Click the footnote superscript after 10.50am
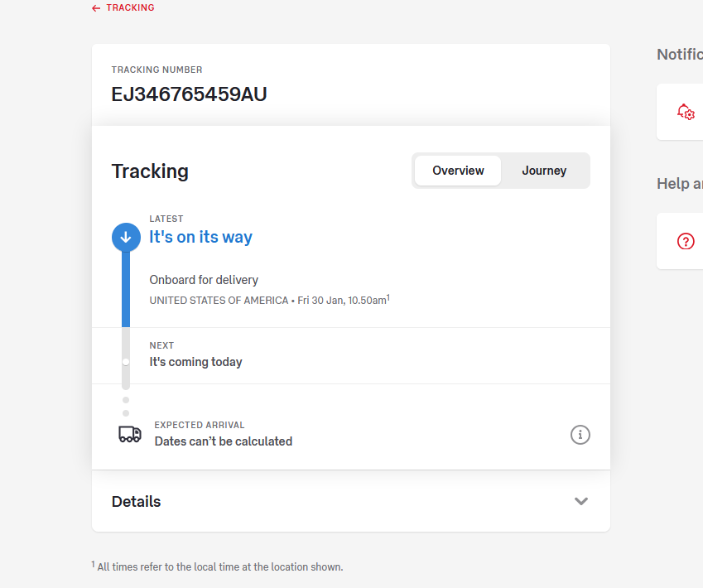Viewport: 703px width, 588px height. coord(388,296)
